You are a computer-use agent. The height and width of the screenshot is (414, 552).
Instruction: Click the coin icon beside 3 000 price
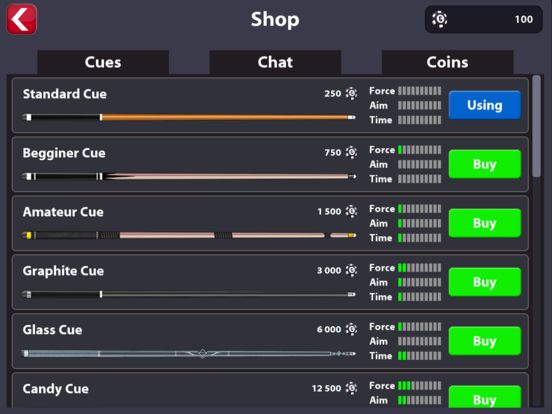(x=351, y=270)
